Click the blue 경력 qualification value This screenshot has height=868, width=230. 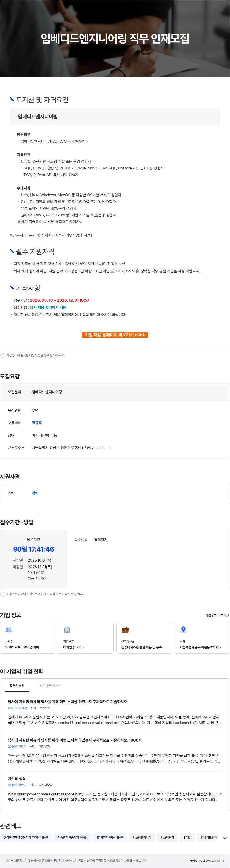click(x=35, y=493)
